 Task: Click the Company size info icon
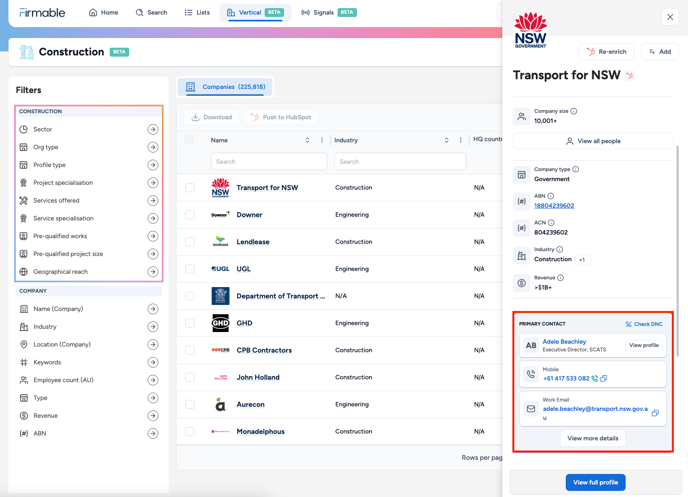click(574, 111)
